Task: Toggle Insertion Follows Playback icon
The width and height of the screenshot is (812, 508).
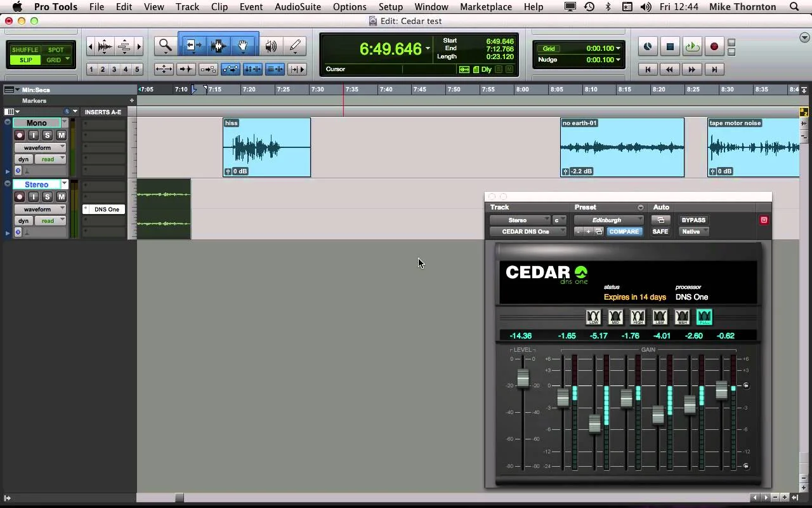Action: tap(297, 69)
